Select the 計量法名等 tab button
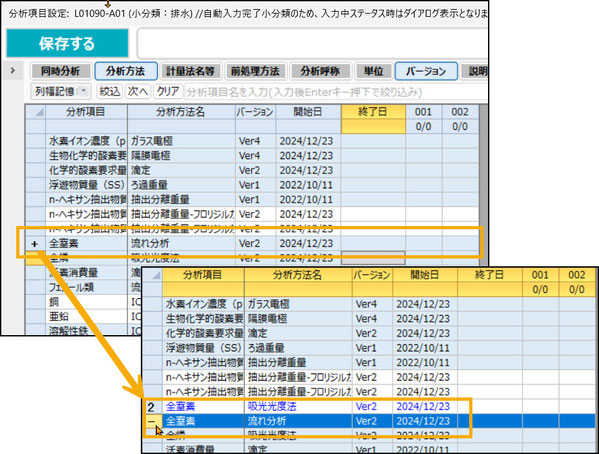The height and width of the screenshot is (454, 599). point(190,71)
